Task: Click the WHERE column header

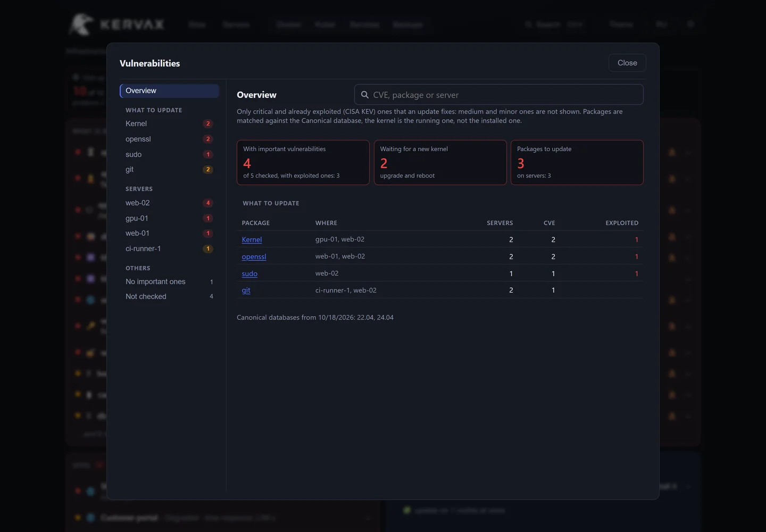Action: click(x=326, y=223)
